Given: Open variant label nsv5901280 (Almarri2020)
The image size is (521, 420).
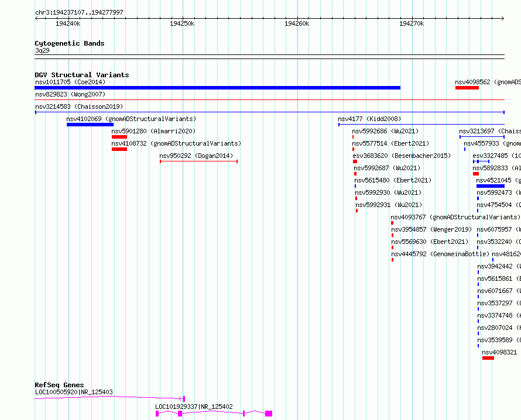Looking at the screenshot, I should [x=153, y=131].
